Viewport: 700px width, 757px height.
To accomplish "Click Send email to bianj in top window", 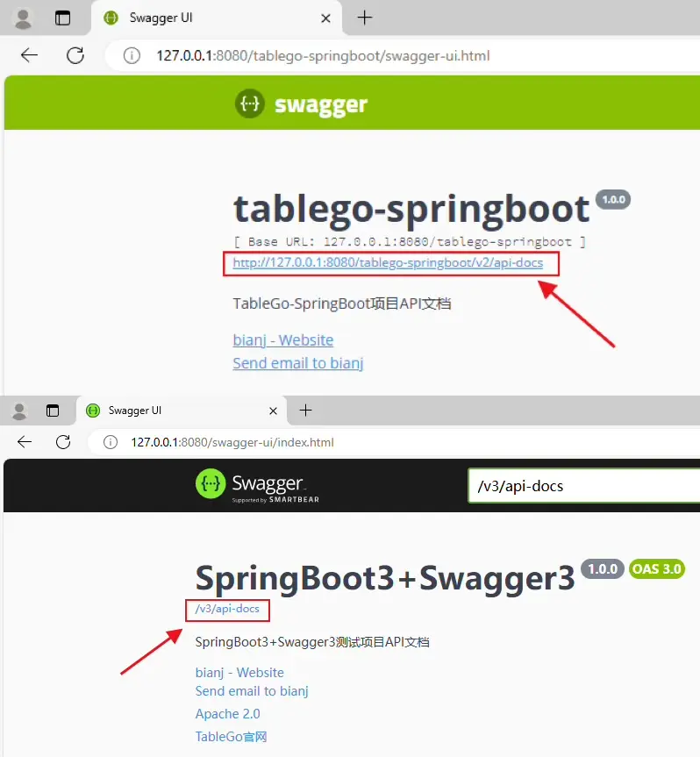I will point(298,363).
